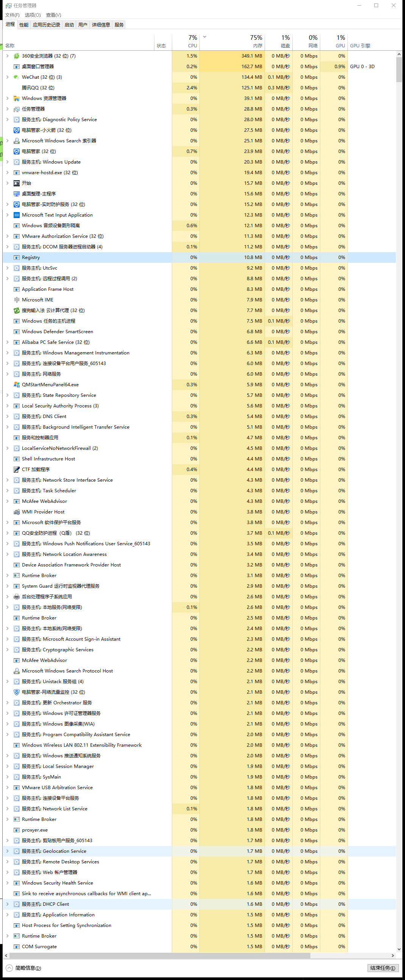Image resolution: width=405 pixels, height=980 pixels.
Task: Open the 查看(V) menu
Action: coord(54,15)
